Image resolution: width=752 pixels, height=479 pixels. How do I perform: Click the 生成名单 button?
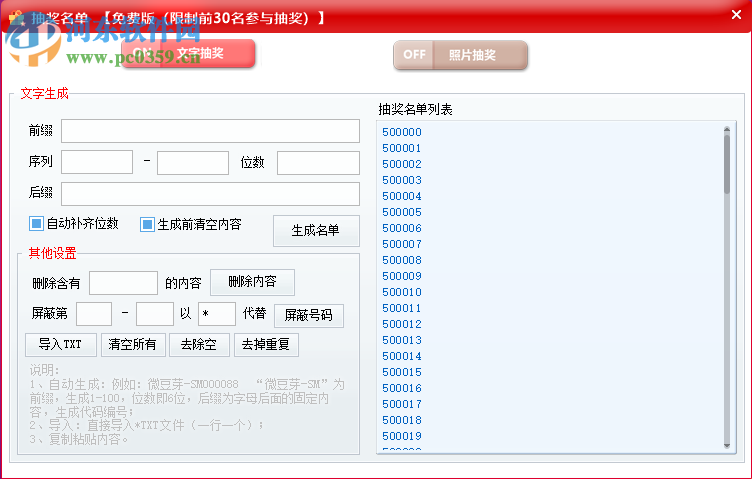[316, 231]
